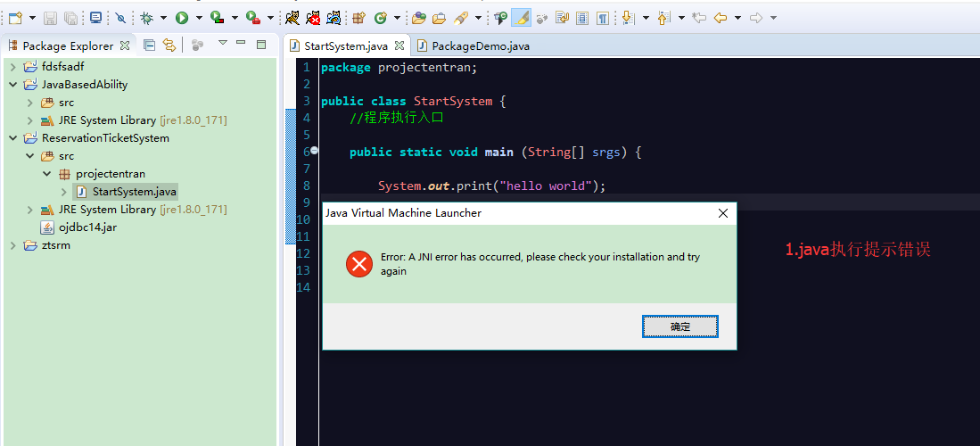Select StartSystem.java in Package Explorer
Screen dimensions: 980x446
127,192
